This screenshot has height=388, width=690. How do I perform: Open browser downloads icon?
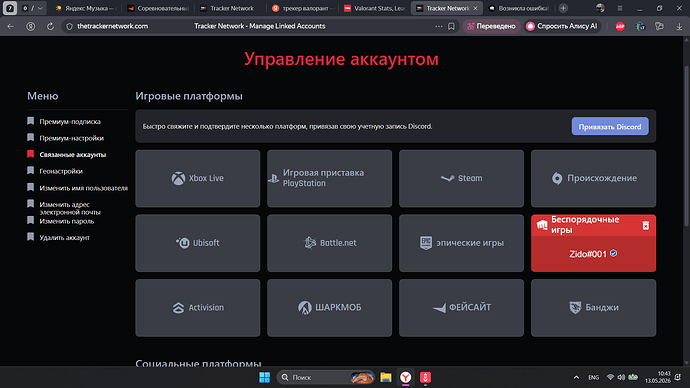click(679, 26)
